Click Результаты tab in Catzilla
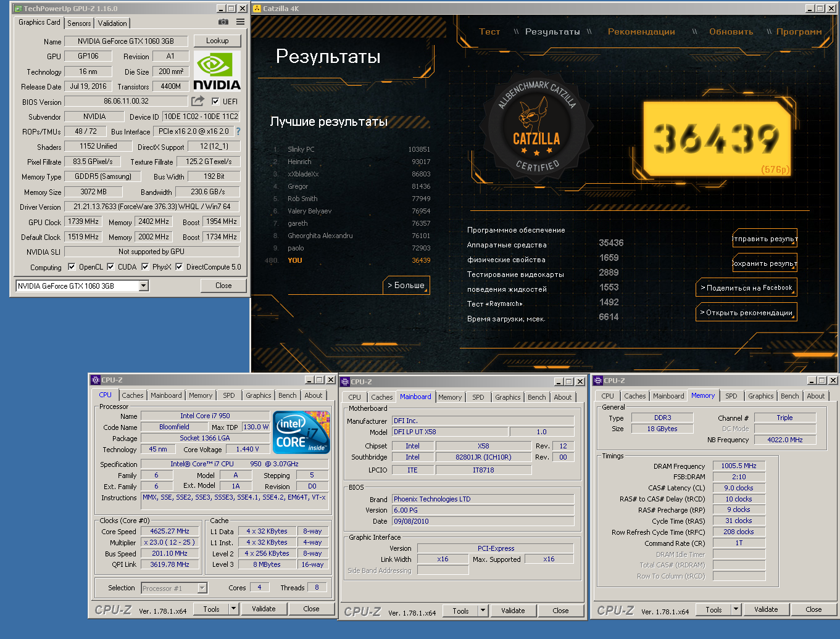 pyautogui.click(x=552, y=31)
